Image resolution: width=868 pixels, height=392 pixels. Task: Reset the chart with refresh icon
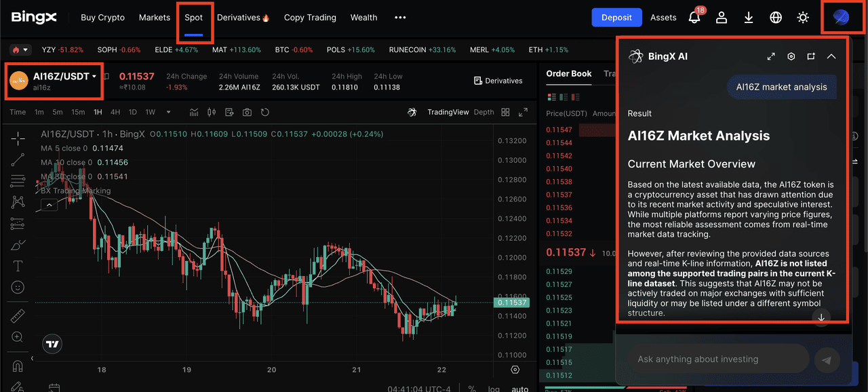(x=265, y=112)
